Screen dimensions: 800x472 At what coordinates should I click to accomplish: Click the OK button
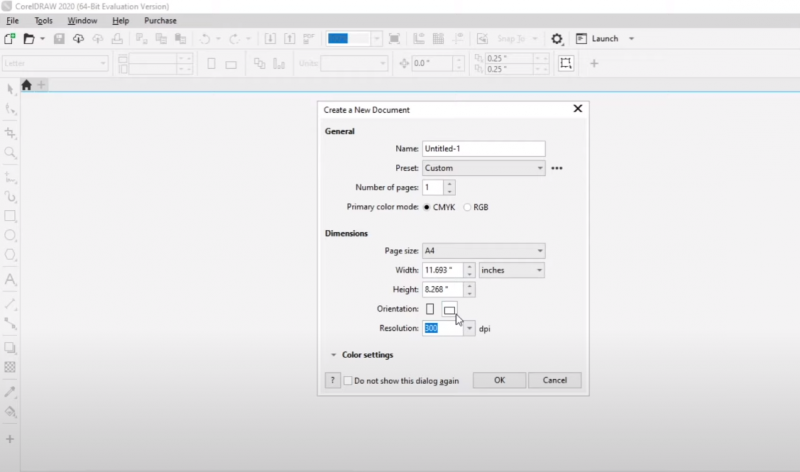pos(499,380)
